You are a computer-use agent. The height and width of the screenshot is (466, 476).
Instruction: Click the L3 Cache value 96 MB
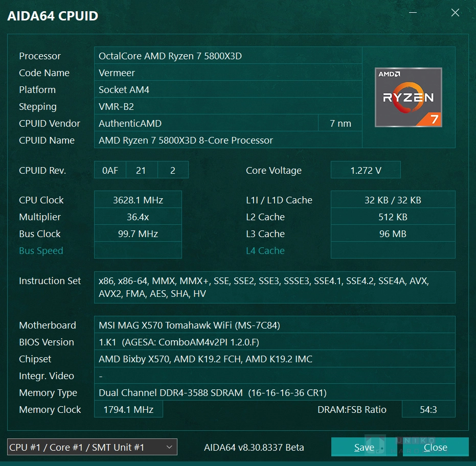[x=393, y=234]
